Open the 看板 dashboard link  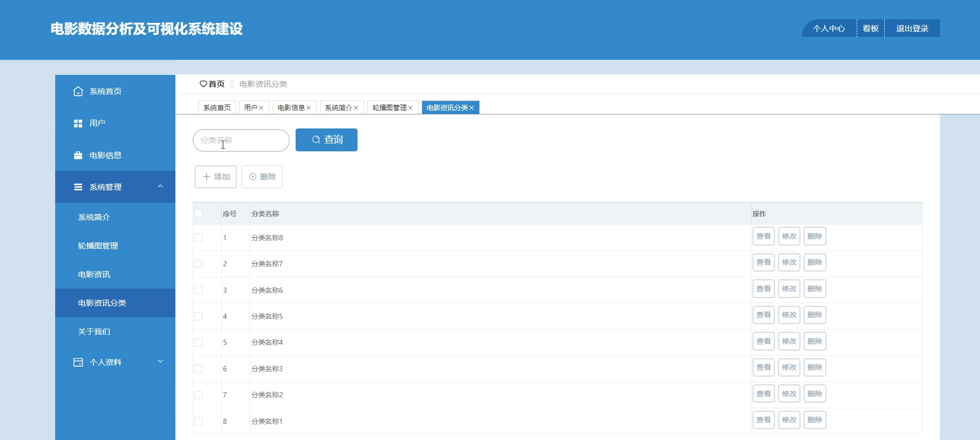[x=871, y=29]
